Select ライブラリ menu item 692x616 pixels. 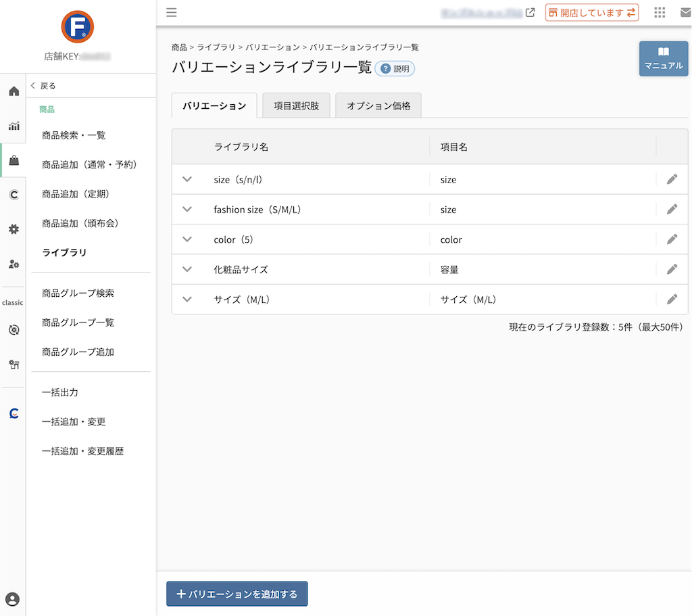pyautogui.click(x=64, y=253)
